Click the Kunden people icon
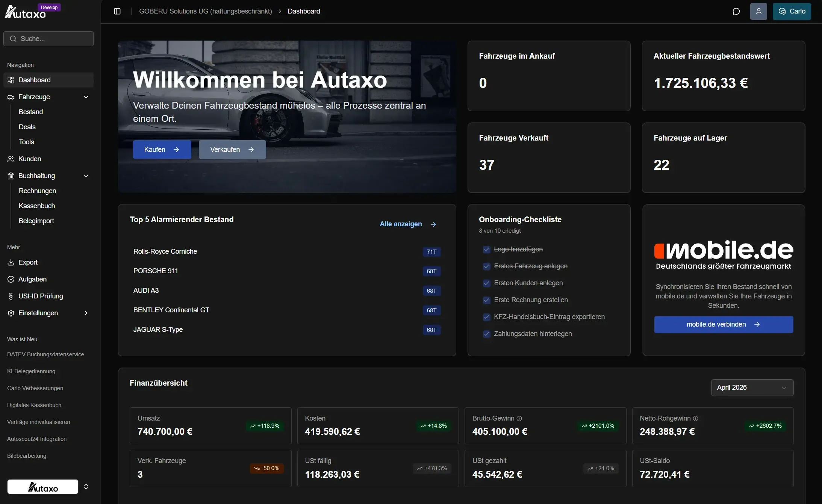 pyautogui.click(x=11, y=159)
